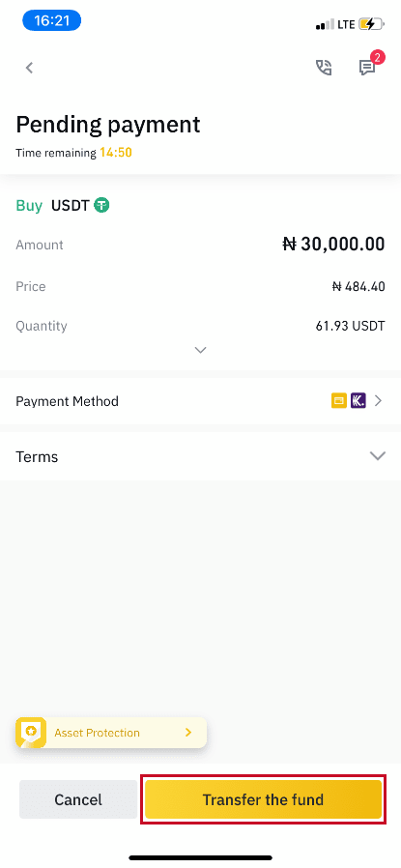Screen dimensions: 401x868
Task: Open the phone support call icon
Action: point(324,68)
